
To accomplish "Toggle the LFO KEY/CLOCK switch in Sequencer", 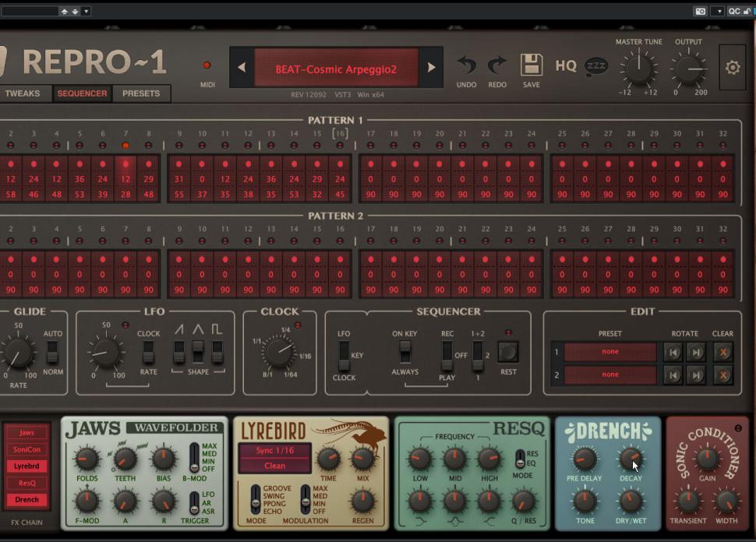I will 344,356.
